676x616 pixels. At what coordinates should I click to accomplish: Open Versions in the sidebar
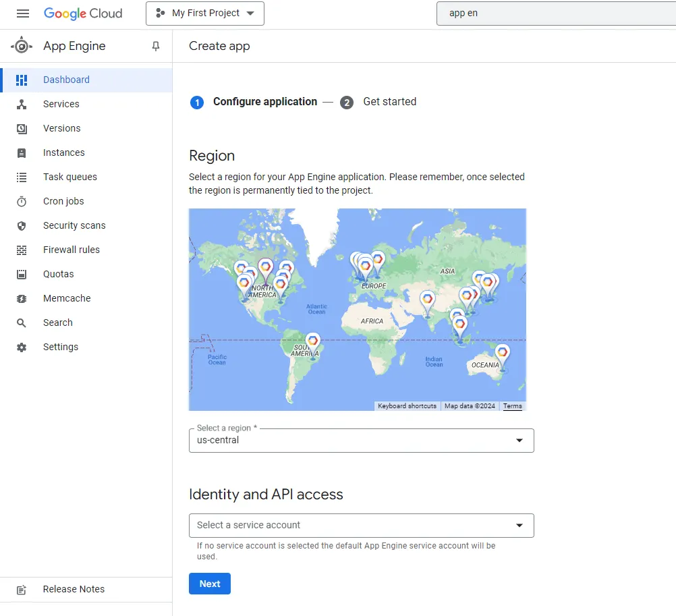tap(86, 128)
